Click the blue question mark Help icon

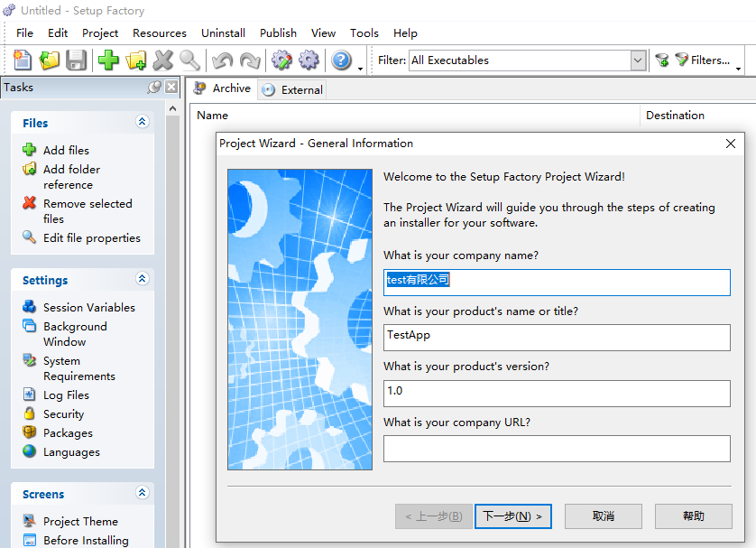(341, 60)
